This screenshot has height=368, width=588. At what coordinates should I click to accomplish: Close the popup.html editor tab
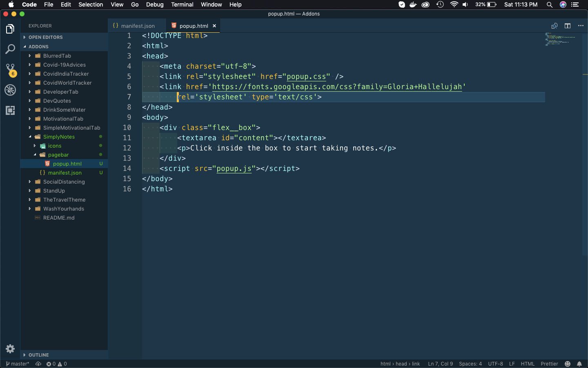[214, 26]
